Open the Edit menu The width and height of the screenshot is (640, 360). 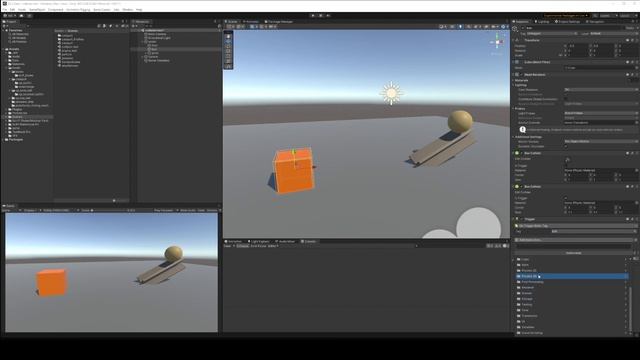click(x=12, y=9)
